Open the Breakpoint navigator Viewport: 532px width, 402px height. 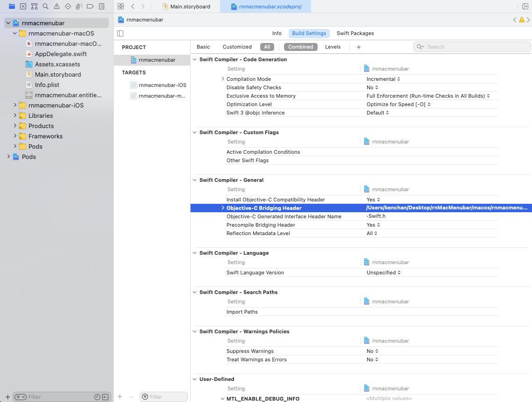click(90, 7)
